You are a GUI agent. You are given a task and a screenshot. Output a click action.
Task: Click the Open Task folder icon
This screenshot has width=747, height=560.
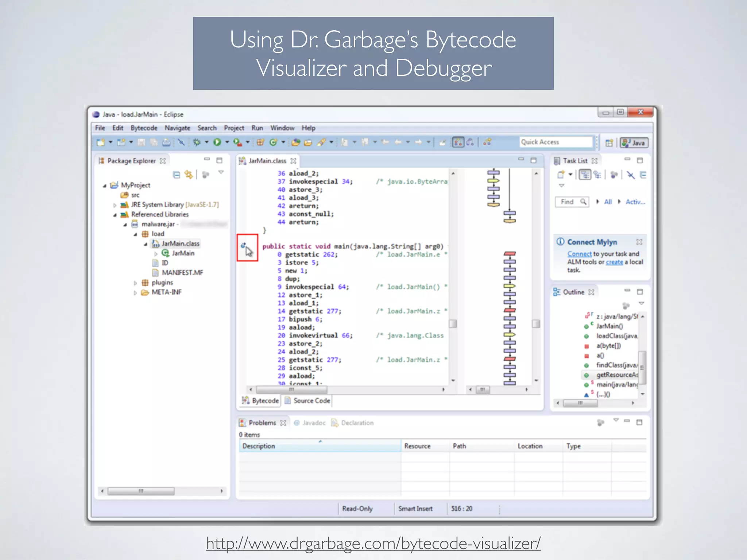pos(308,142)
